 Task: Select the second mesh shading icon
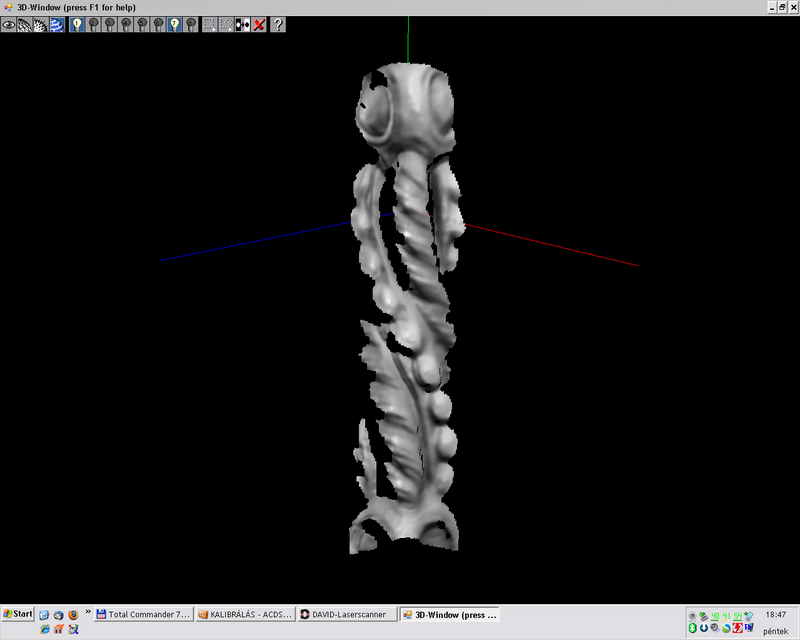[40, 24]
